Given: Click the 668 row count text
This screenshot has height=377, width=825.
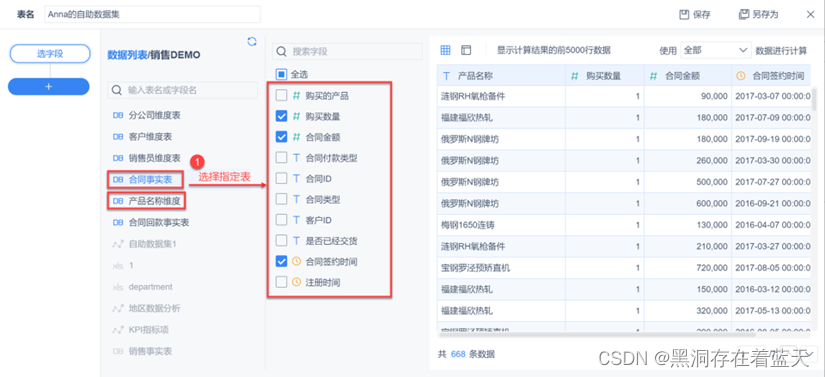Looking at the screenshot, I should (x=459, y=354).
